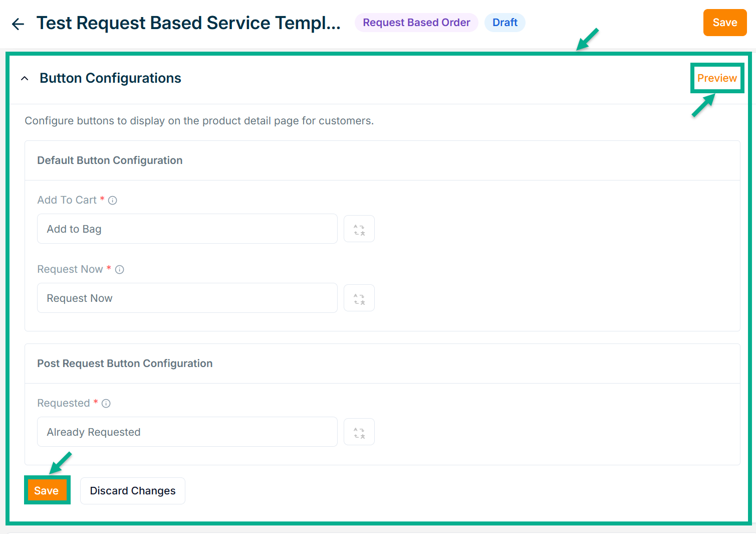Focus the Request Now text input
Viewport: 756px width, 534px height.
coord(187,298)
